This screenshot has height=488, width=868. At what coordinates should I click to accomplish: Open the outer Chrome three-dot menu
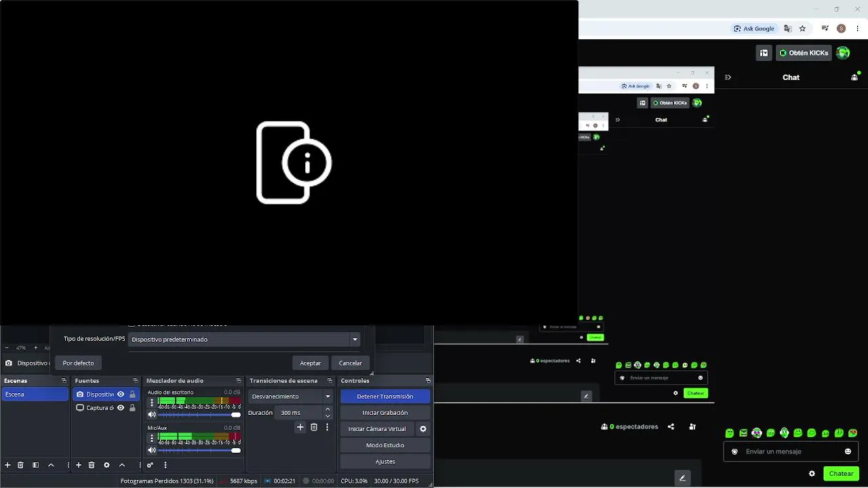(x=856, y=28)
